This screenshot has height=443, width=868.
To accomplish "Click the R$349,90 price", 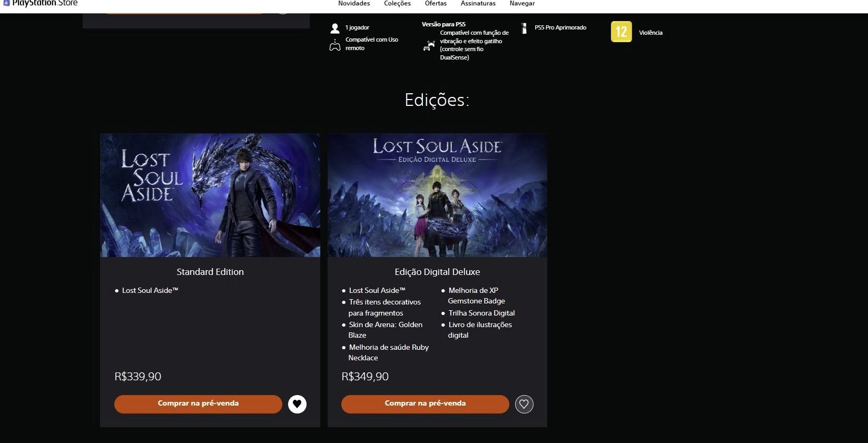I will [365, 377].
